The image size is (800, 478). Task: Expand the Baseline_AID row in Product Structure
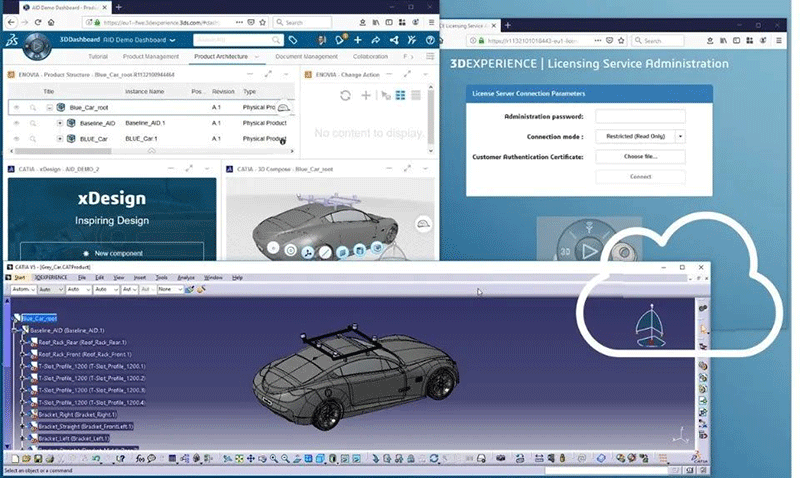point(60,123)
